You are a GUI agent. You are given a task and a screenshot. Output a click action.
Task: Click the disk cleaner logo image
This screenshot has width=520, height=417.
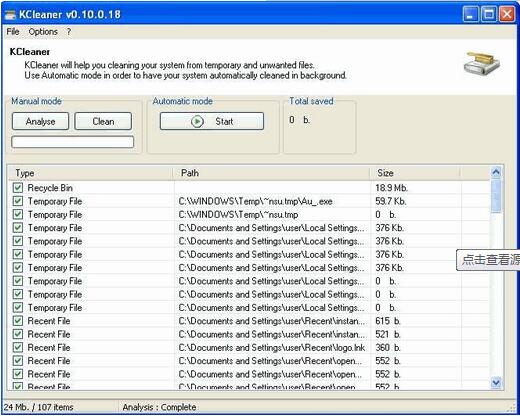point(482,63)
